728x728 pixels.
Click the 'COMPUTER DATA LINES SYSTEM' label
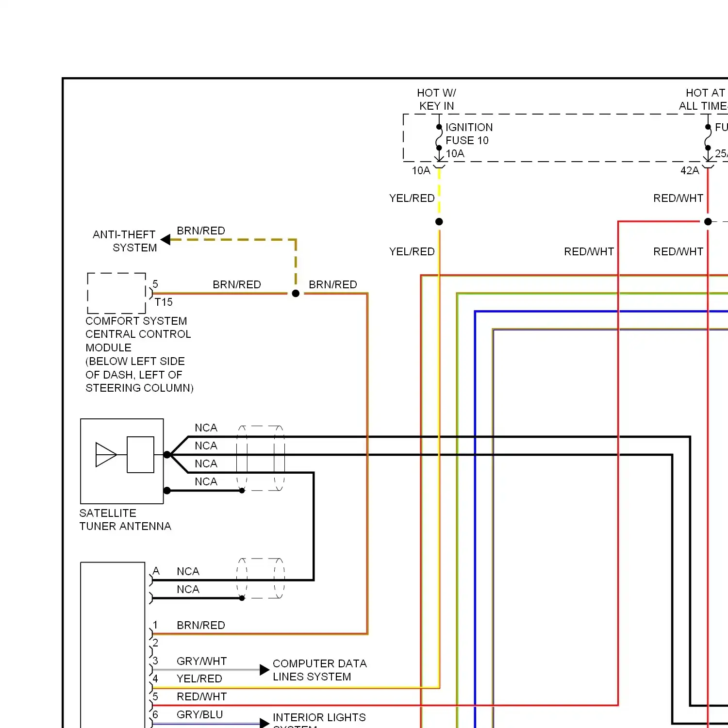(320, 670)
